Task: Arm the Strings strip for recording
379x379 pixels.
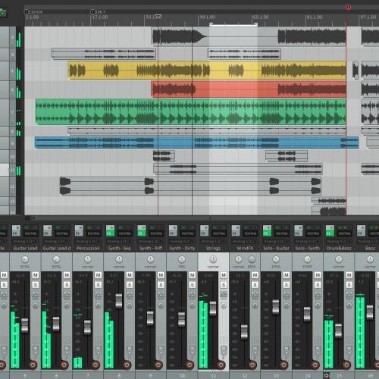Action: 221,364
